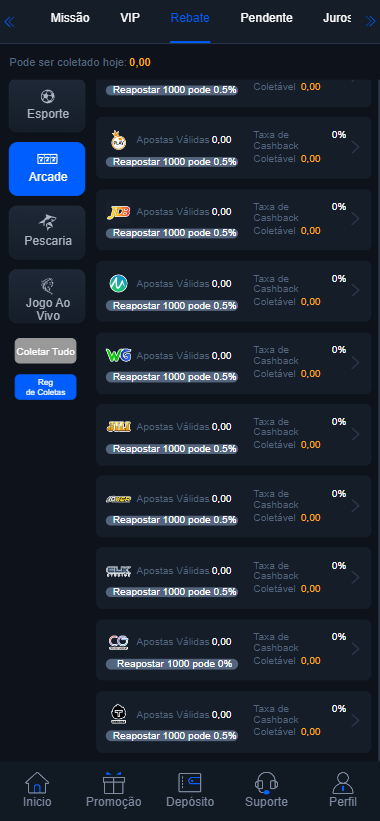This screenshot has width=380, height=821.
Task: Select the WG provider logo
Action: 118,356
